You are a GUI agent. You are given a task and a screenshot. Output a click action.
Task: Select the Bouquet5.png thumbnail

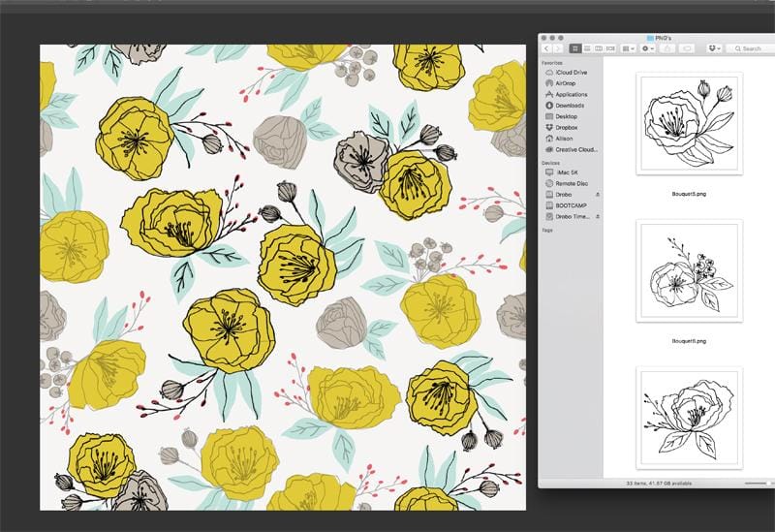click(689, 123)
